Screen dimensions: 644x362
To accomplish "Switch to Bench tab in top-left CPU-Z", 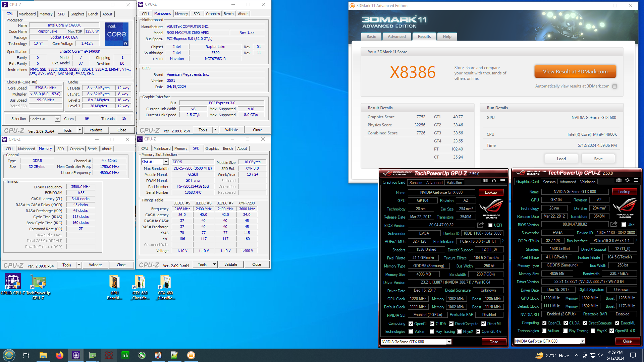I will (93, 14).
